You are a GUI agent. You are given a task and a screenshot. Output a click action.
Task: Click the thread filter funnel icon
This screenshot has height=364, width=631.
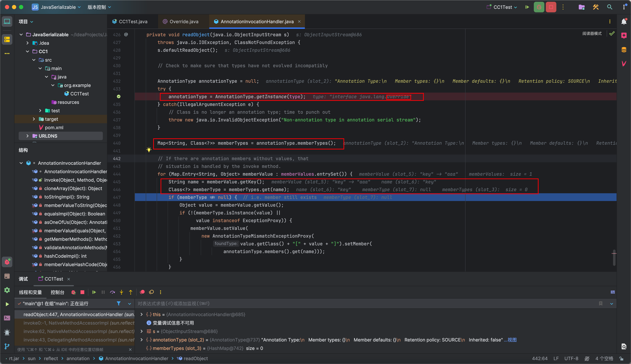(x=118, y=303)
